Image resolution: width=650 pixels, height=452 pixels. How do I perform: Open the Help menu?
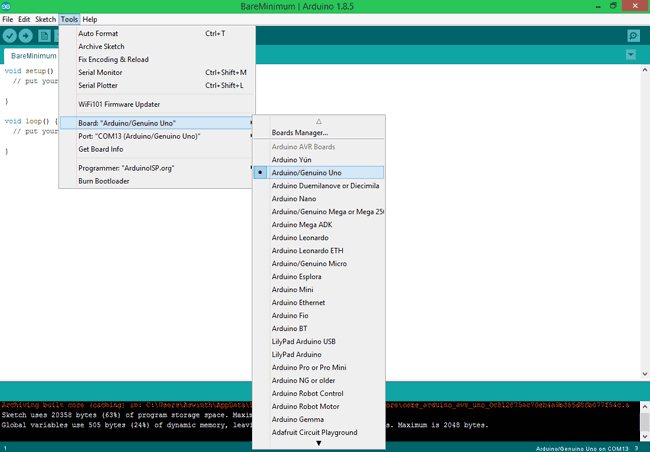point(90,19)
